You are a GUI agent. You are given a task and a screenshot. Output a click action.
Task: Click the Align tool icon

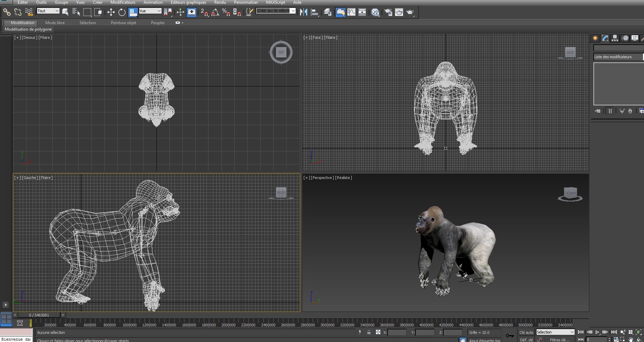click(x=315, y=12)
